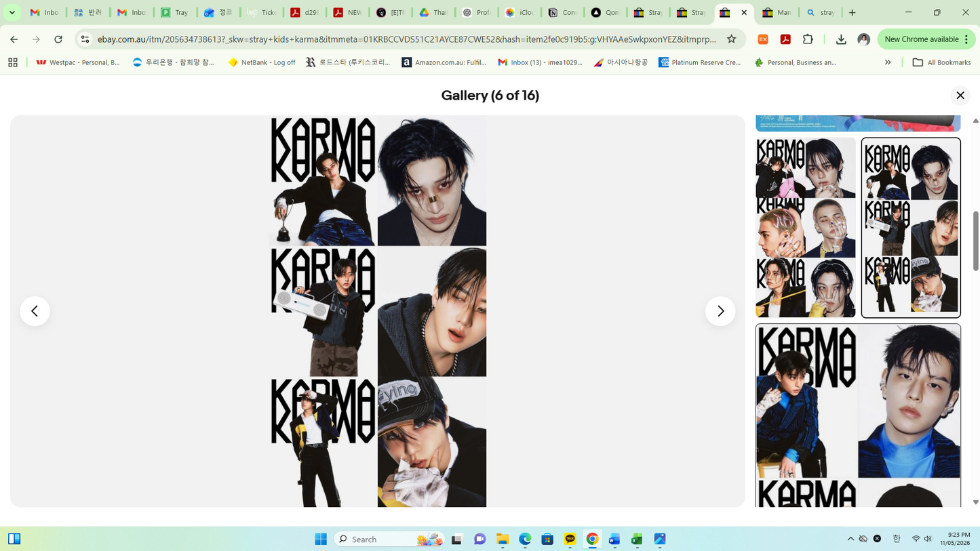Select the blue-jacket KARMA thumbnail
Image resolution: width=980 pixels, height=551 pixels.
point(858,415)
